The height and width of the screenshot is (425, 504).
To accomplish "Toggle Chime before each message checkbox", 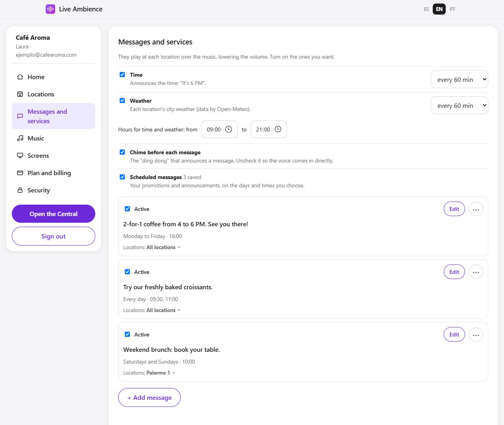I will coord(122,152).
